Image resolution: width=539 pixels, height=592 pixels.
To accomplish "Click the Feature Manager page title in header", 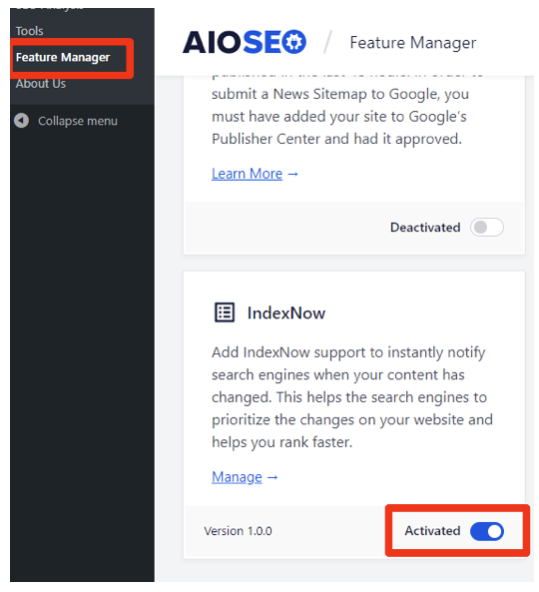I will (x=413, y=43).
